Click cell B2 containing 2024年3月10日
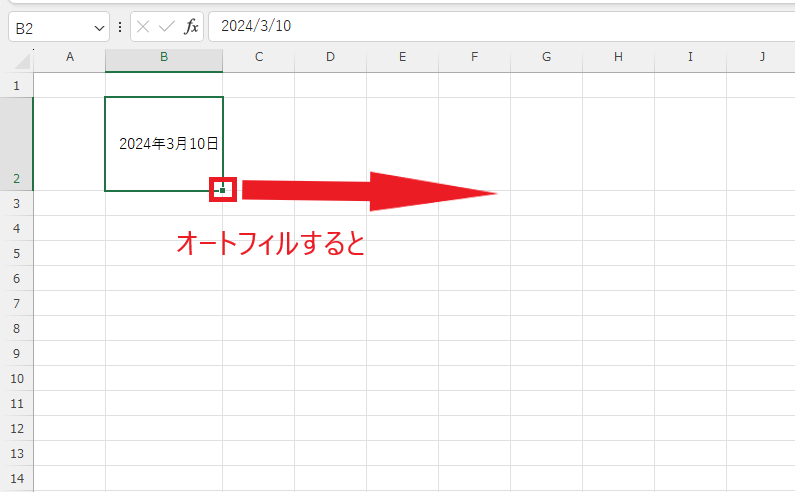The width and height of the screenshot is (795, 492). click(164, 144)
